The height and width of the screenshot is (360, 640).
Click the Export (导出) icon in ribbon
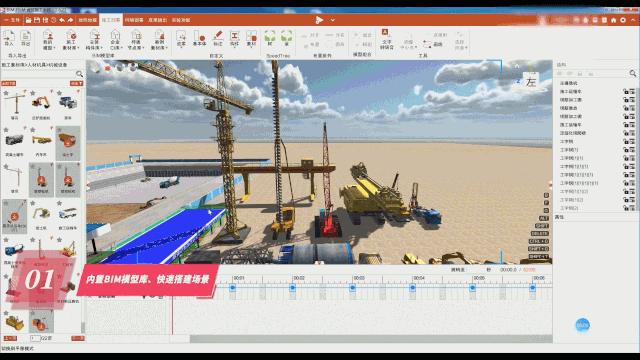25,38
